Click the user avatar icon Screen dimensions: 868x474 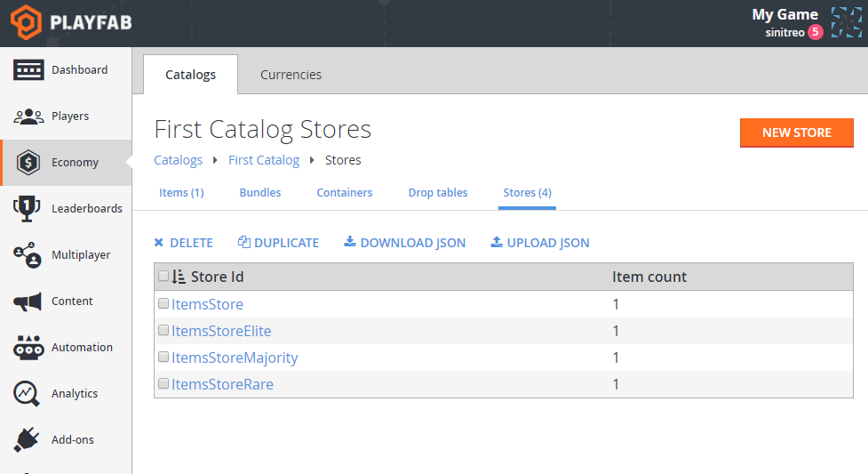tap(847, 23)
